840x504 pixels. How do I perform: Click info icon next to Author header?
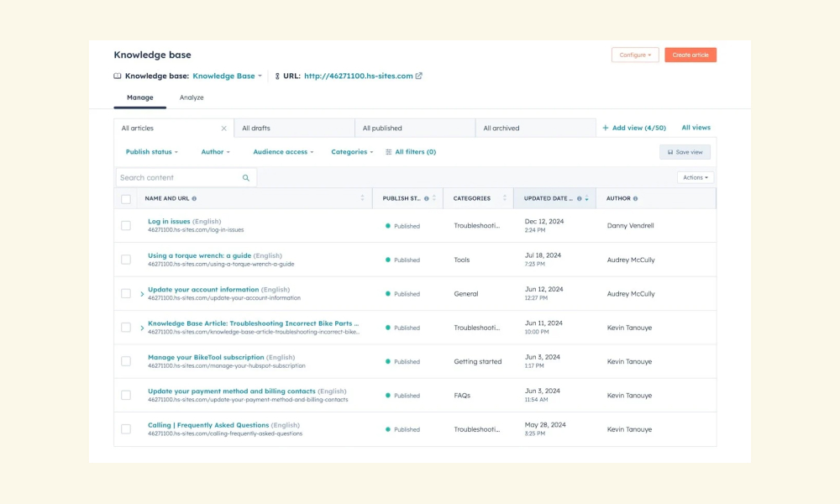635,199
